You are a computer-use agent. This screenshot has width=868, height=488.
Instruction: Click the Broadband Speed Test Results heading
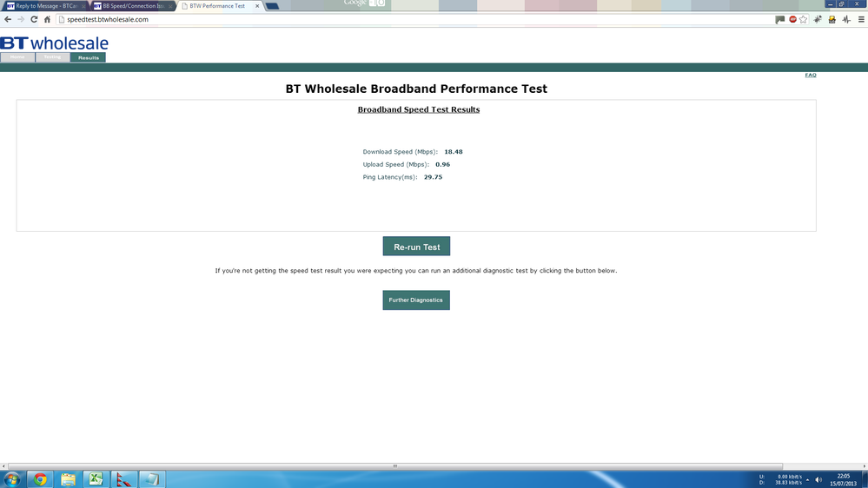(x=419, y=109)
